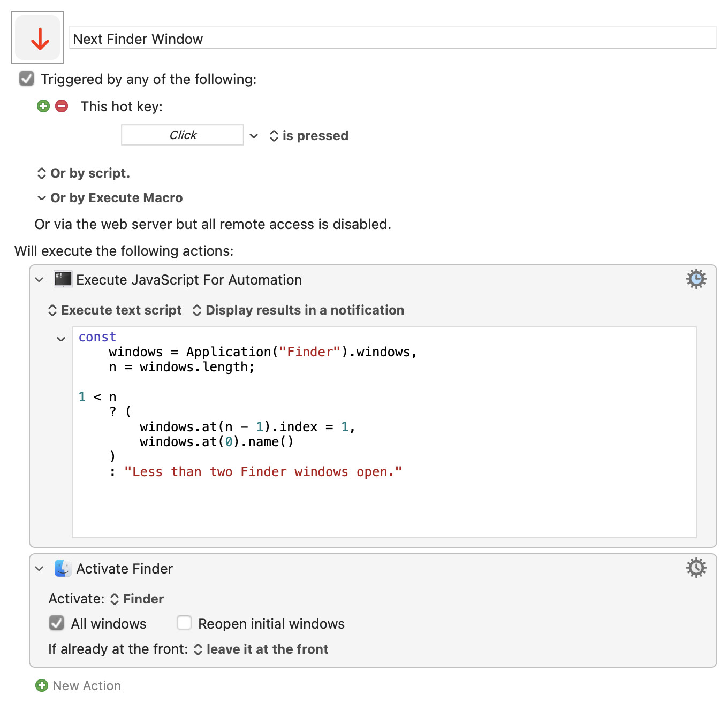Click green plus icon beside New Action
Image resolution: width=728 pixels, height=703 pixels.
pyautogui.click(x=42, y=685)
